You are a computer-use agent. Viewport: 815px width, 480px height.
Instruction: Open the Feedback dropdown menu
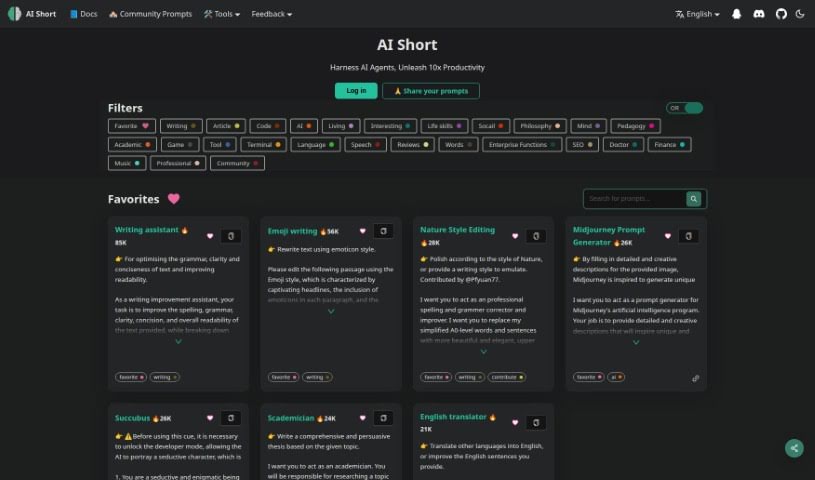pos(271,14)
